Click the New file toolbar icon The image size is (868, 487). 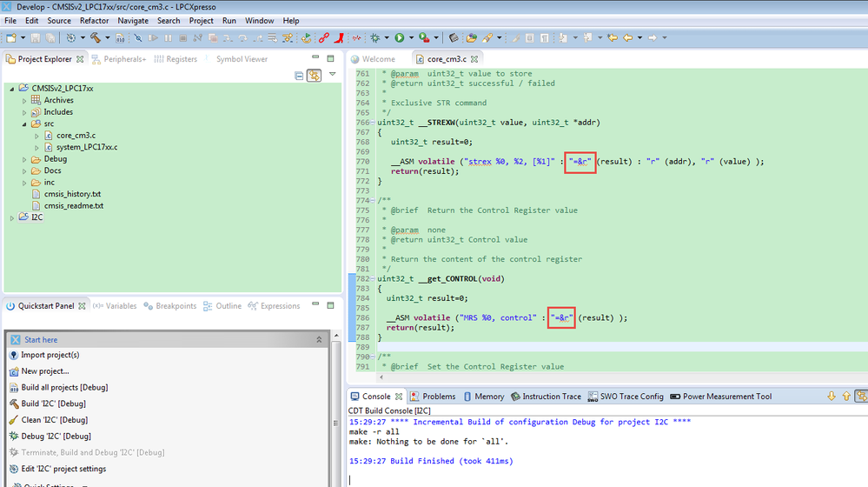(11, 37)
